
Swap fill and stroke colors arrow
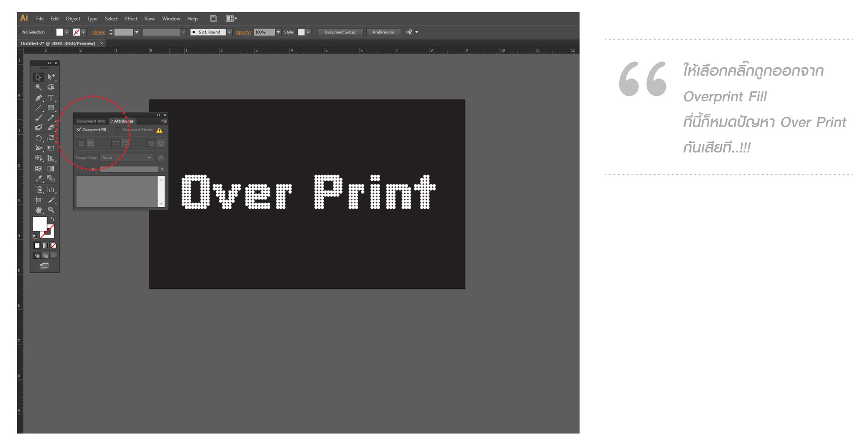[x=53, y=219]
